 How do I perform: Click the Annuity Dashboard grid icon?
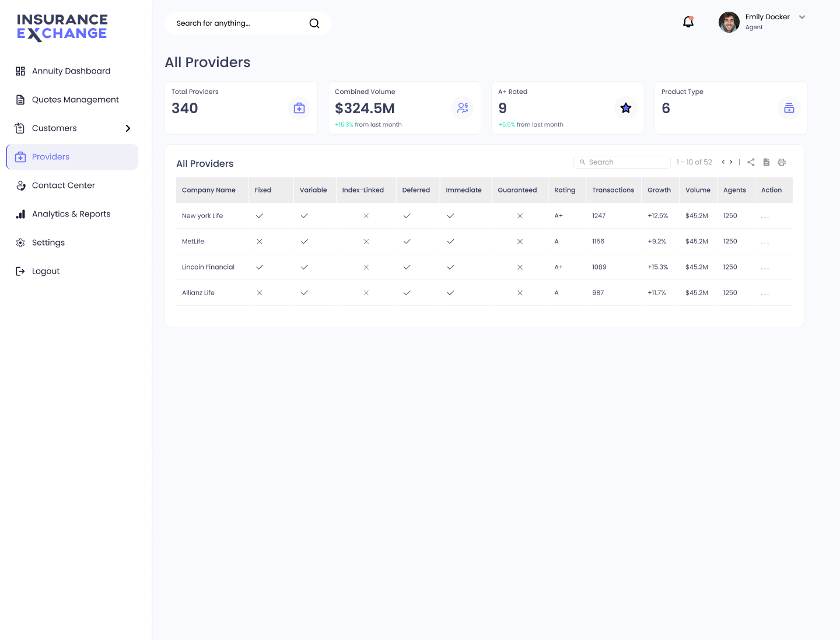20,71
